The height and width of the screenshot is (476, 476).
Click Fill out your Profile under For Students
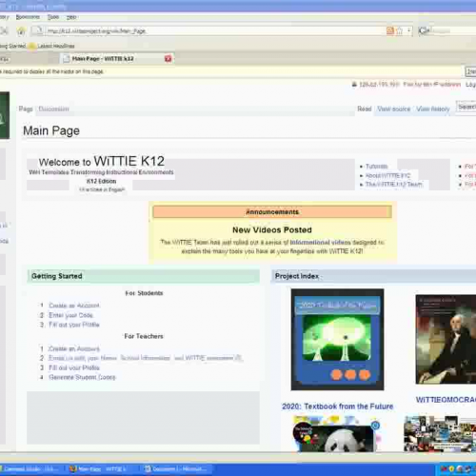point(74,325)
